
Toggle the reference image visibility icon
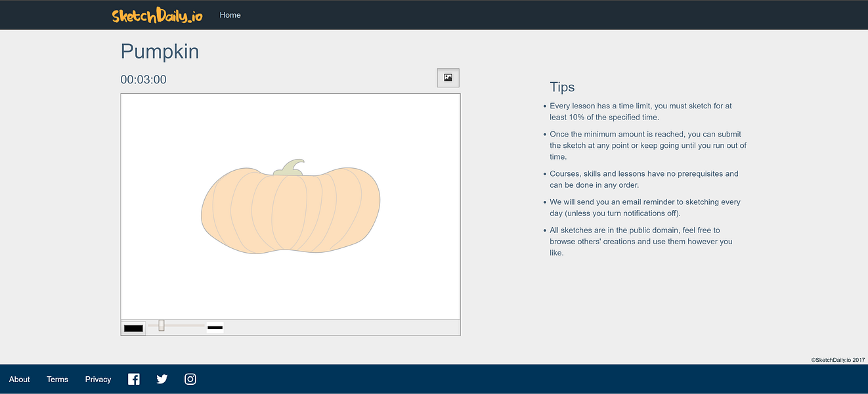click(x=448, y=77)
